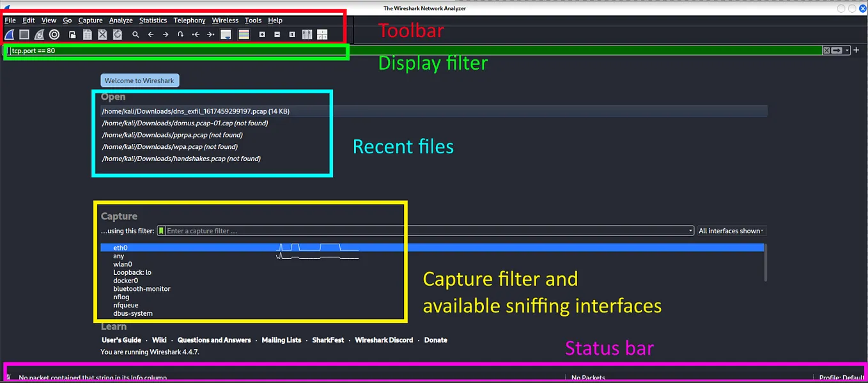Toggle automatic scrolling during live capture
Screen dimensions: 868x383
pos(226,34)
